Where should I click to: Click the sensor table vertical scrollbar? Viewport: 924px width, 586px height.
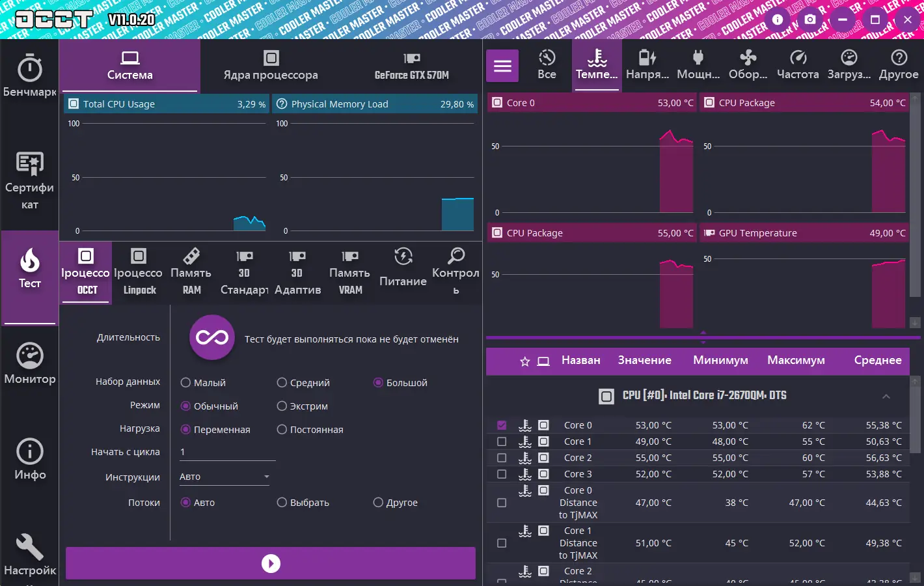click(x=915, y=419)
